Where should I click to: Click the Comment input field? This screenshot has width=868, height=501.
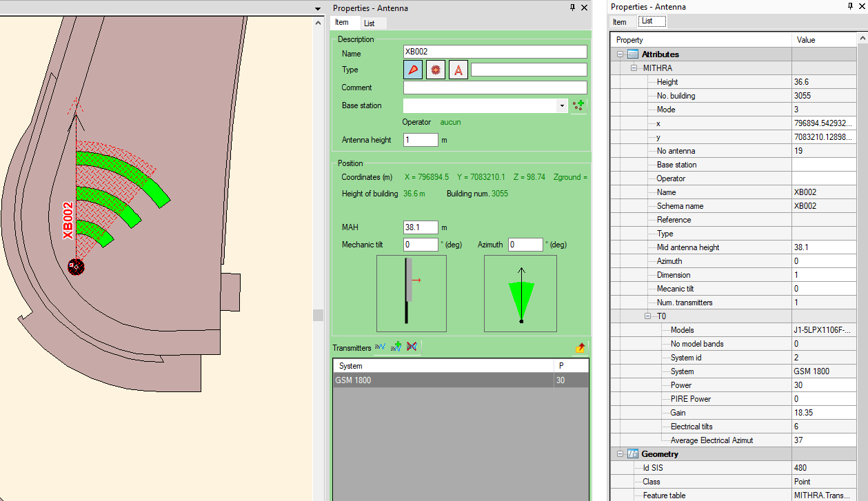click(x=495, y=88)
